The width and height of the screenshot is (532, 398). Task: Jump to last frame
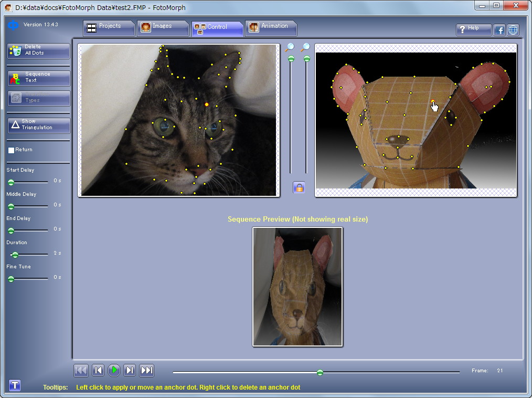tap(146, 370)
